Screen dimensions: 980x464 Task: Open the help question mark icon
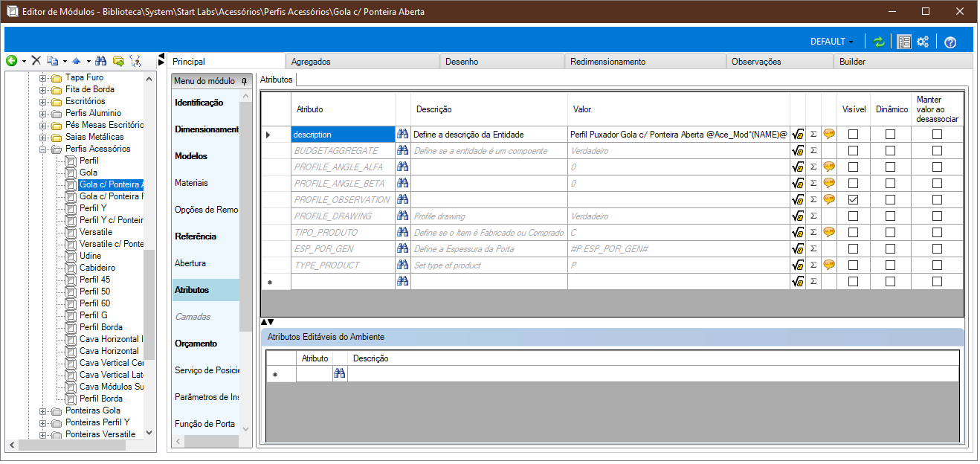tap(950, 42)
